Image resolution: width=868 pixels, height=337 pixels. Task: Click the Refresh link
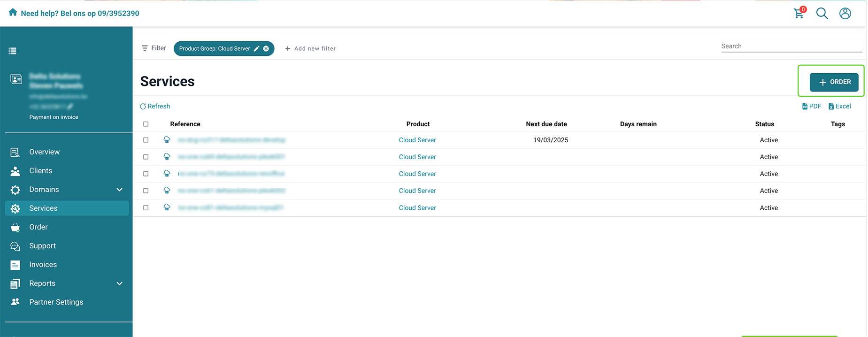click(155, 107)
